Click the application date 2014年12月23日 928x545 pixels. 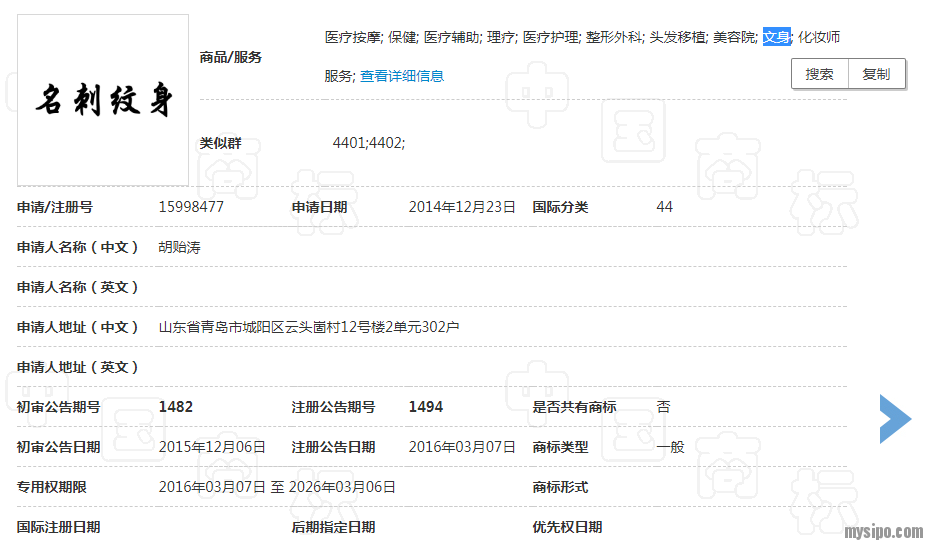[x=462, y=207]
